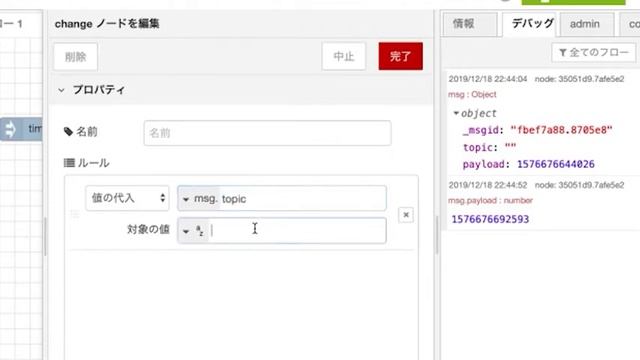
Task: Remove the rule with the x button
Action: pyautogui.click(x=406, y=215)
